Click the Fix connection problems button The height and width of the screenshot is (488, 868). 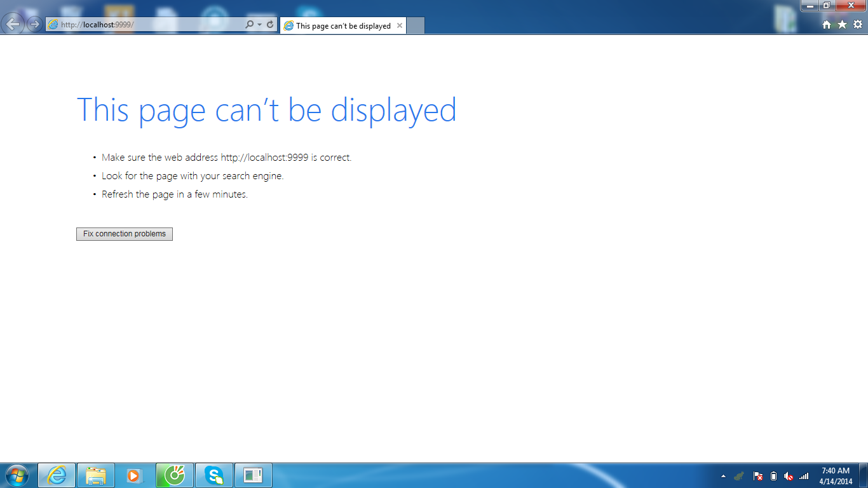125,234
